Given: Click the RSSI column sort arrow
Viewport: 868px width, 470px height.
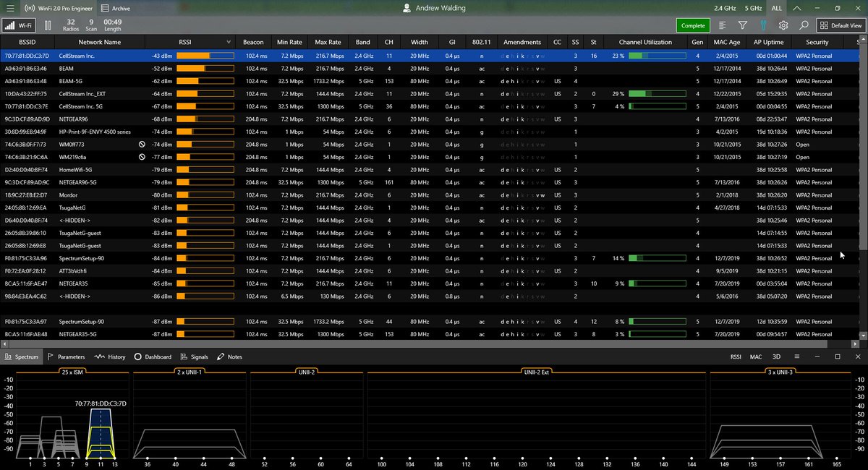Looking at the screenshot, I should (x=229, y=42).
